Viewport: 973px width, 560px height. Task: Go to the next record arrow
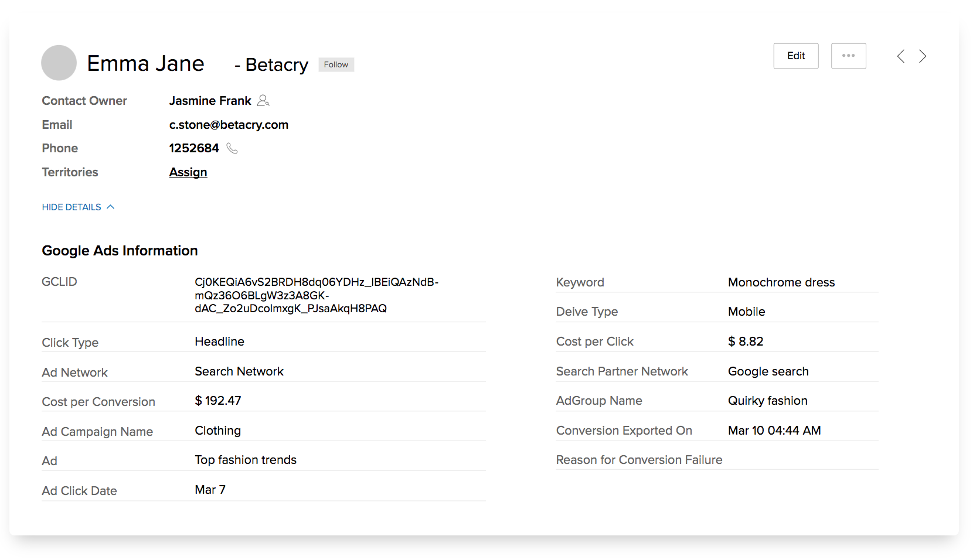[923, 56]
